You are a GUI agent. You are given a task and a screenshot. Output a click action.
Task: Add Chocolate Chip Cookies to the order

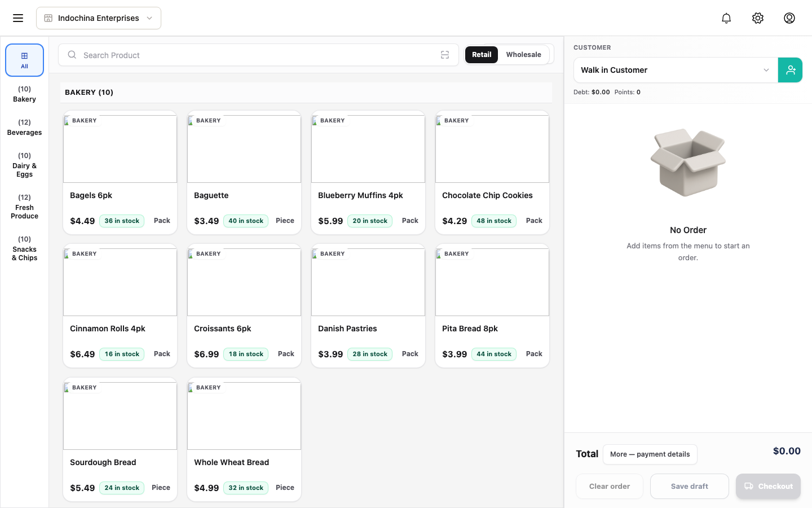click(x=492, y=172)
